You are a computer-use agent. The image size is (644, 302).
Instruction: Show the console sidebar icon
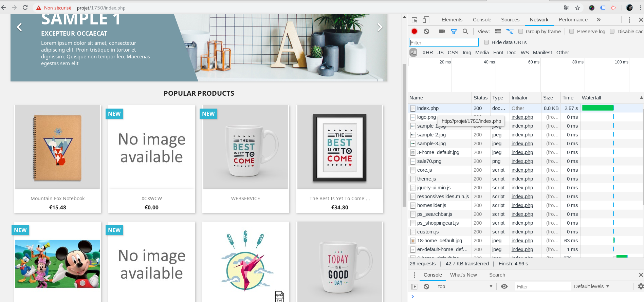414,286
